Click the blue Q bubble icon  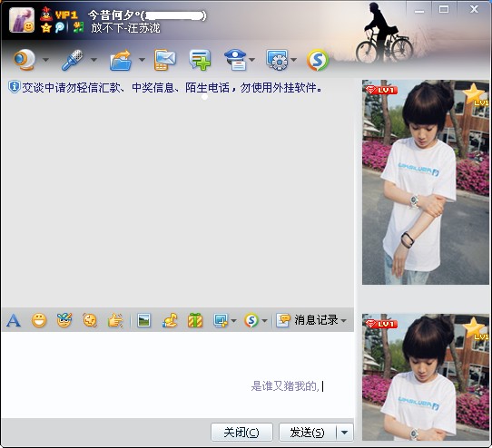(60, 27)
